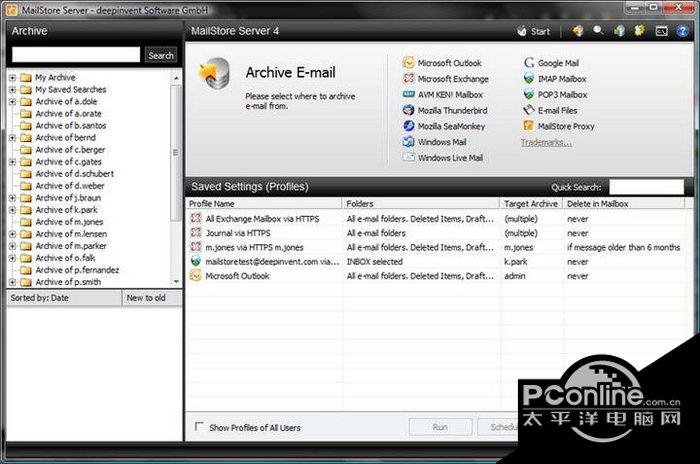The width and height of the screenshot is (700, 464).
Task: Click the blue Help question-mark icon
Action: [x=682, y=31]
